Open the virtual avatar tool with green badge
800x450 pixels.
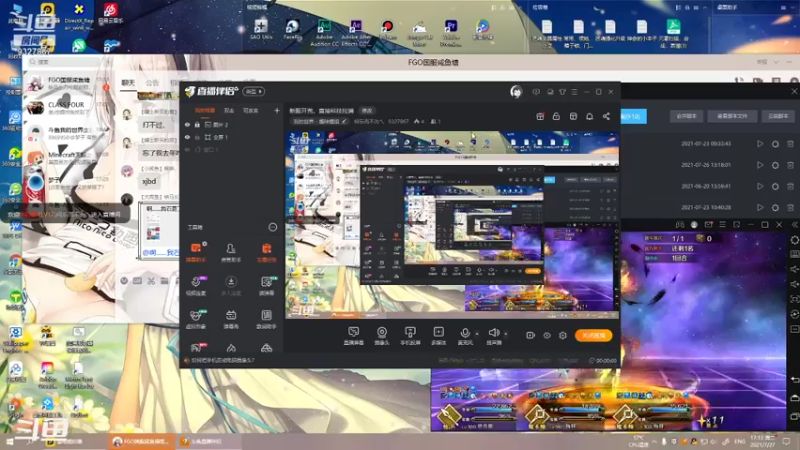tap(196, 319)
